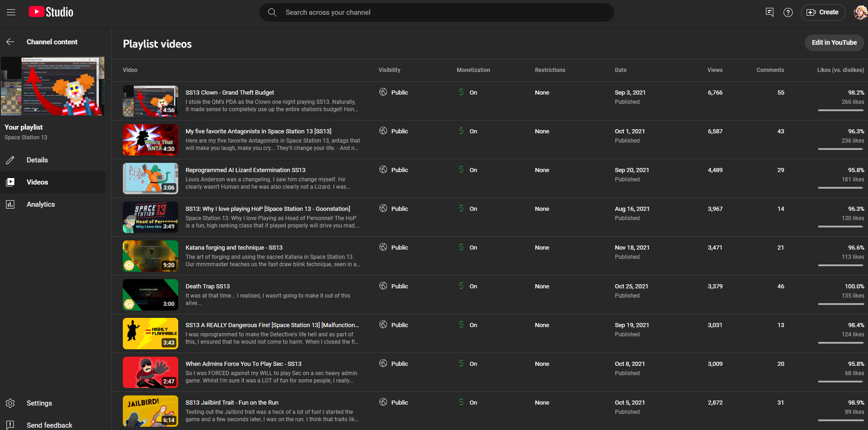Open the Settings menu item
Viewport: 868px width, 430px height.
[53, 403]
